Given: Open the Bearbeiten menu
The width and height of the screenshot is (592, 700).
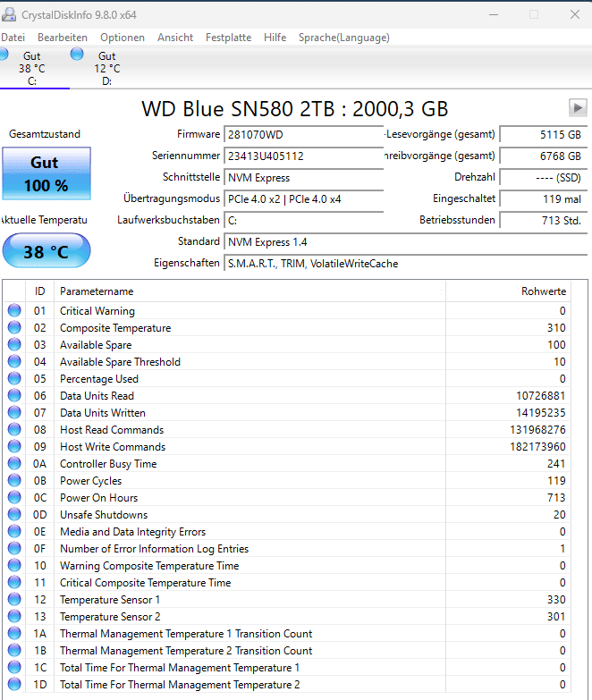Looking at the screenshot, I should [63, 38].
